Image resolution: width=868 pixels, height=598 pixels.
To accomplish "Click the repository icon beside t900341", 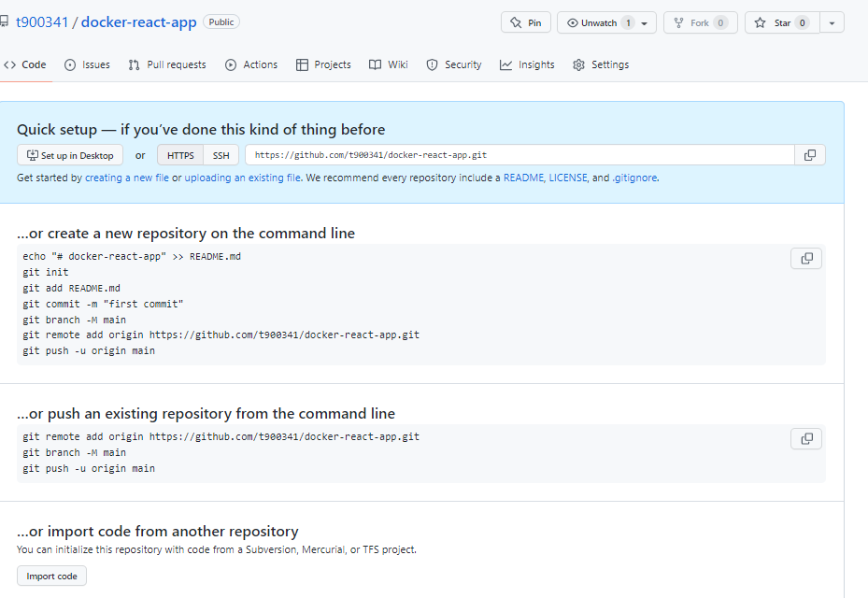I will tap(5, 22).
